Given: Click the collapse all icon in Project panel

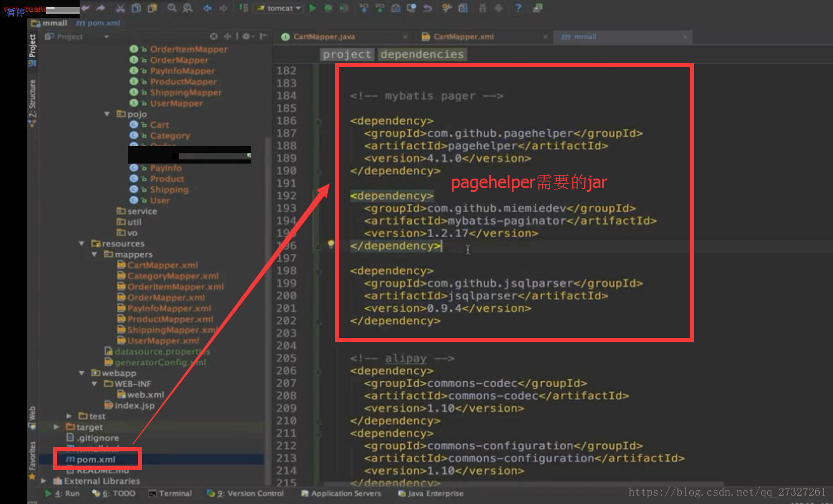Looking at the screenshot, I should 228,37.
